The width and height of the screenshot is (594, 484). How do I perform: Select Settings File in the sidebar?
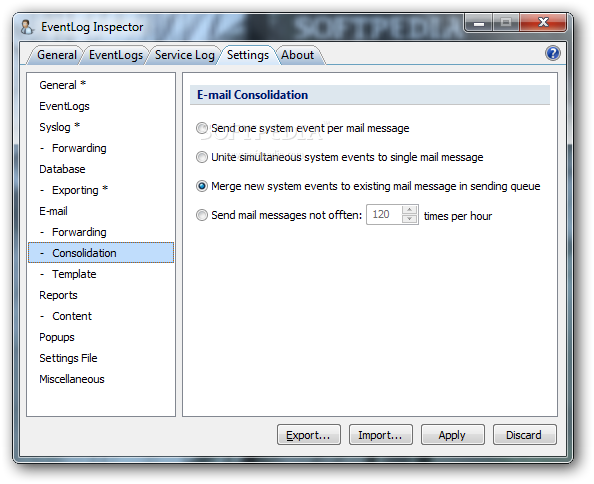[101, 358]
